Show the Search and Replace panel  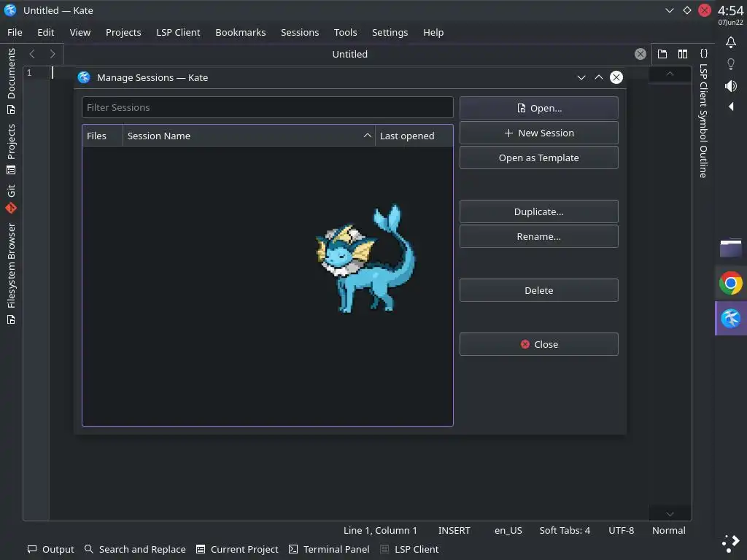click(x=135, y=549)
